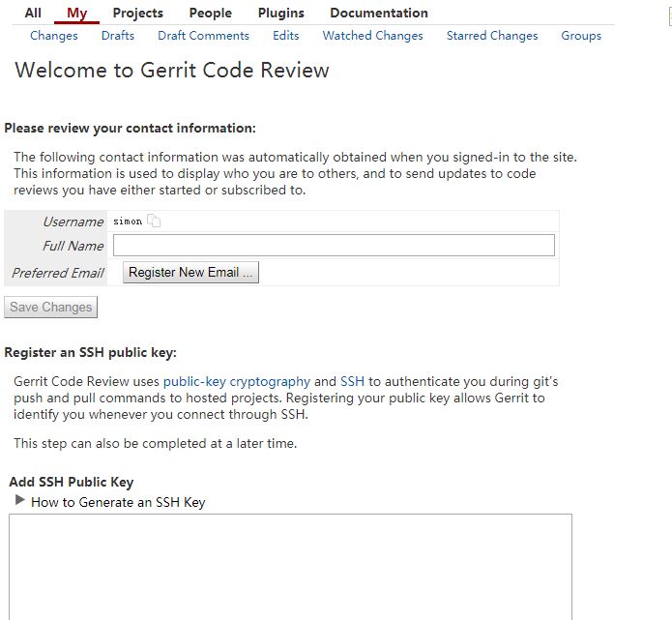
Task: Follow the public-key cryptography link
Action: [237, 381]
